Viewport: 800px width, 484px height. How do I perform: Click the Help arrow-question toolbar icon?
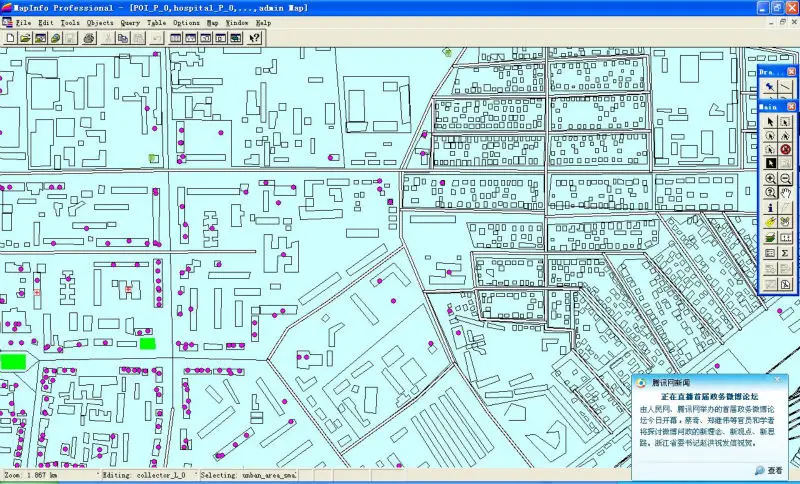click(x=254, y=38)
